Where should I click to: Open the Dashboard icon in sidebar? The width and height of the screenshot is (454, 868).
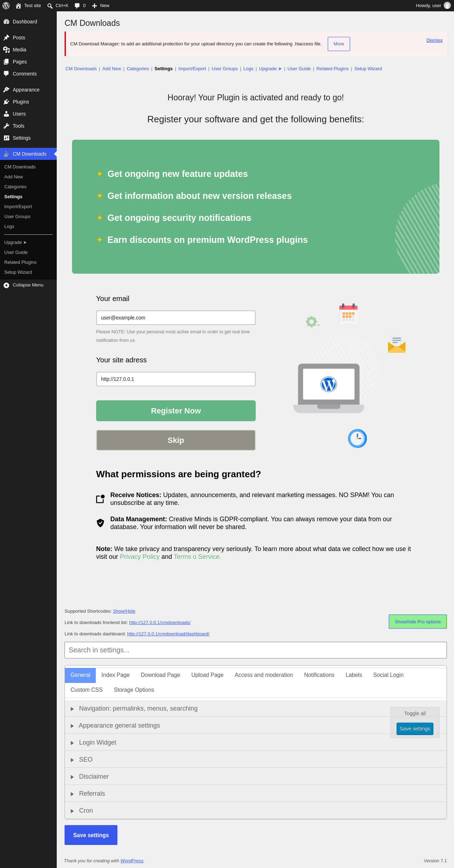pyautogui.click(x=6, y=22)
